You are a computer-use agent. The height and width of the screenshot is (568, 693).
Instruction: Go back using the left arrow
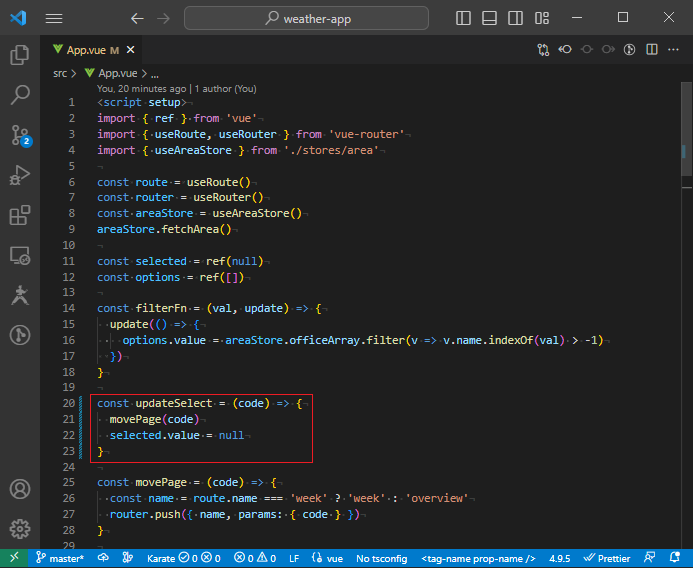137,18
